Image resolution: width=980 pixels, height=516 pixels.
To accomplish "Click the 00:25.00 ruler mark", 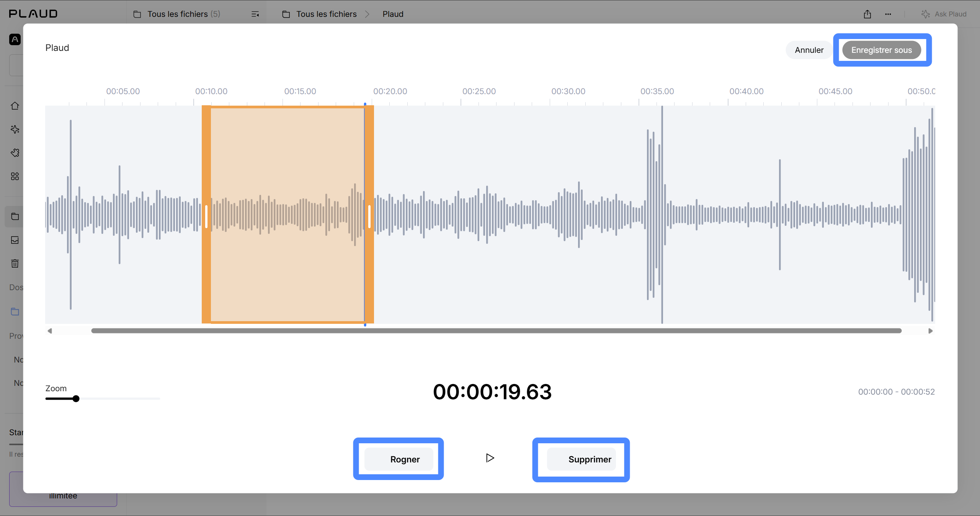I will pos(479,91).
